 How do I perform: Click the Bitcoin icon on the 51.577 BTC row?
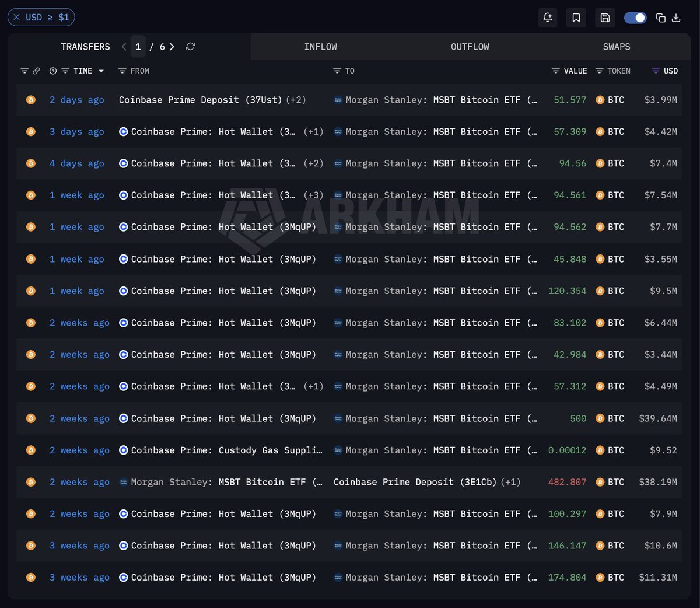tap(30, 100)
